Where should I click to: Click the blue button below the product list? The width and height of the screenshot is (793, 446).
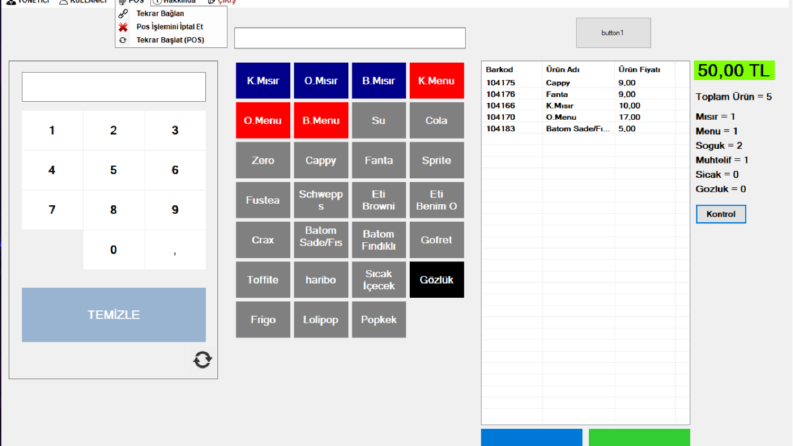click(532, 437)
